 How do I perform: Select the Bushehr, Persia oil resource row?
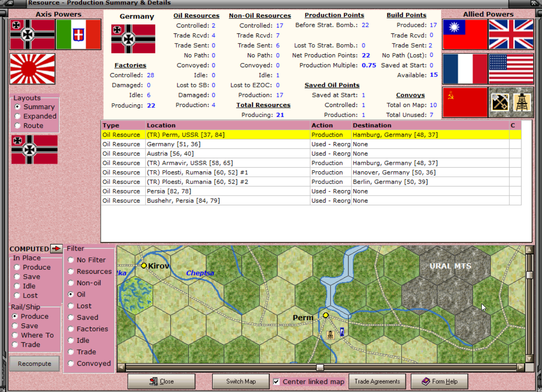[x=311, y=201]
